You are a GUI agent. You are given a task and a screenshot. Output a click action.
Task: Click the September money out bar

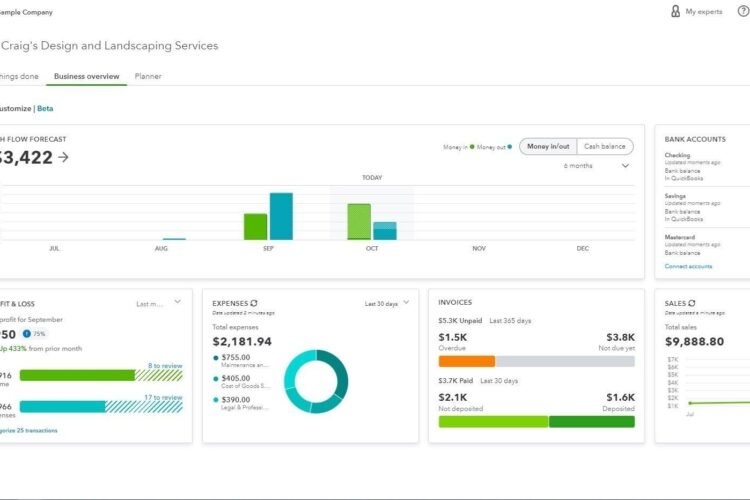point(281,216)
